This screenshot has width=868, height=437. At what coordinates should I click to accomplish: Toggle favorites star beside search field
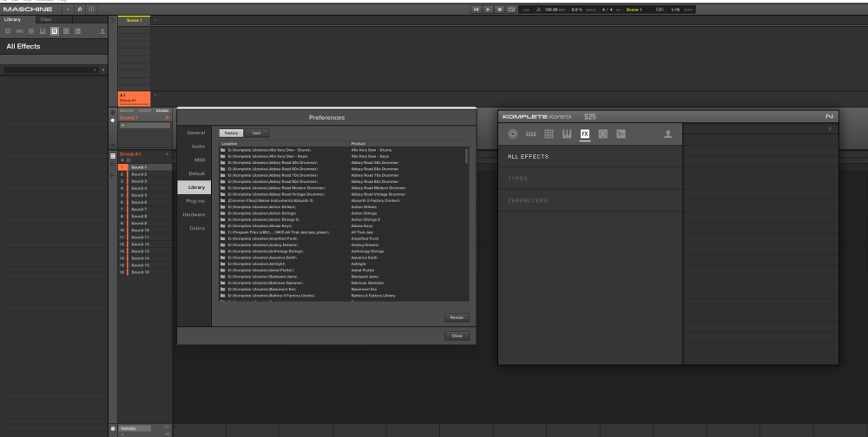(x=103, y=69)
